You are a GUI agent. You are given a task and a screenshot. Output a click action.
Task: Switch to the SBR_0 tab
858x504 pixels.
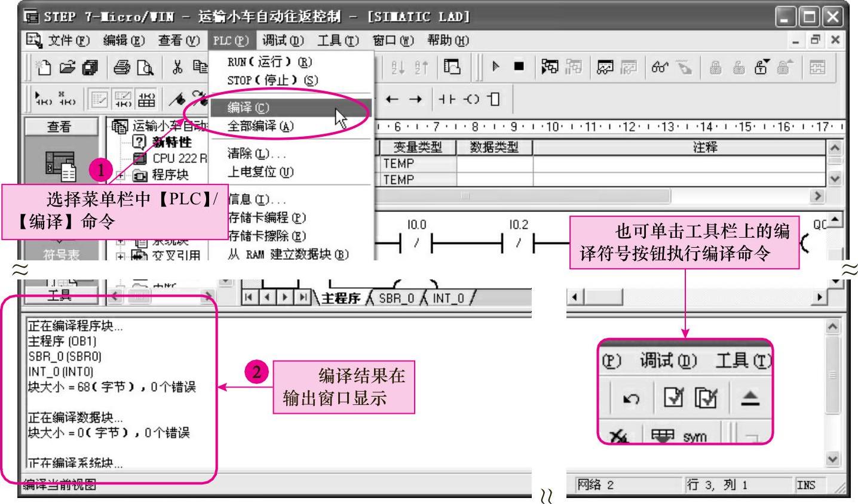pos(397,297)
